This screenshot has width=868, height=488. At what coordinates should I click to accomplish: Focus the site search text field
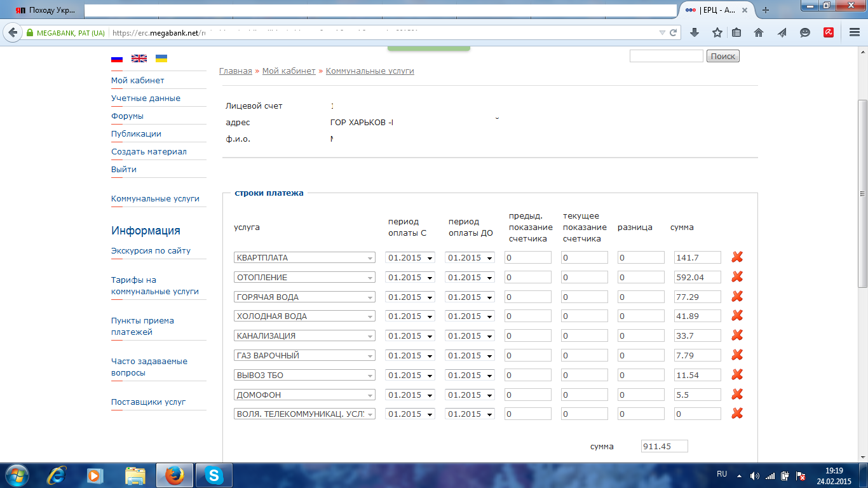[667, 56]
